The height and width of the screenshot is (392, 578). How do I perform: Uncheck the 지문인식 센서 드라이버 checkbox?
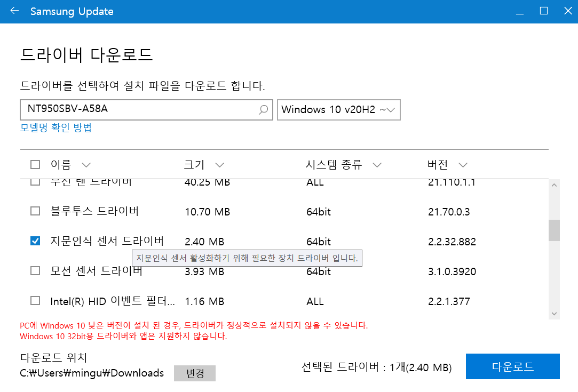[35, 241]
